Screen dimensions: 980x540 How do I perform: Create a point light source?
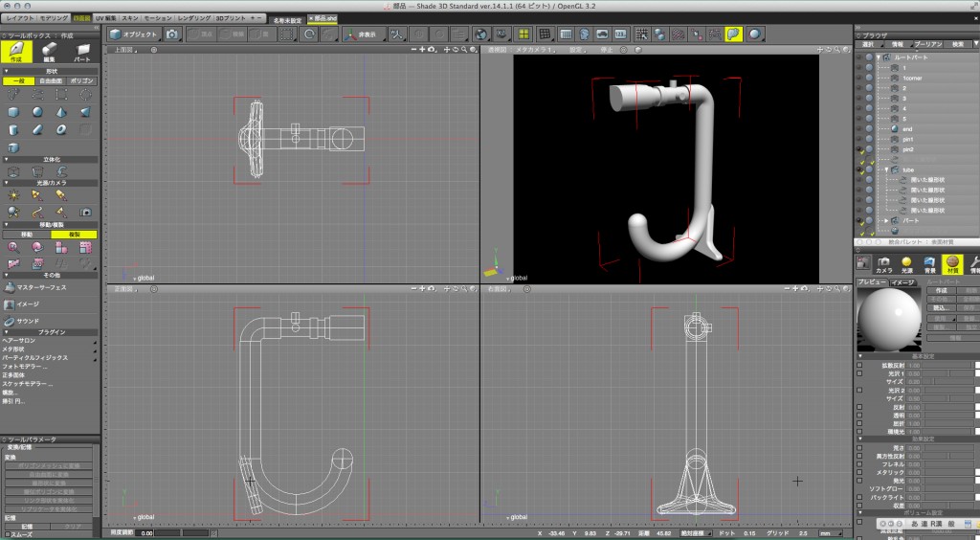(13, 195)
